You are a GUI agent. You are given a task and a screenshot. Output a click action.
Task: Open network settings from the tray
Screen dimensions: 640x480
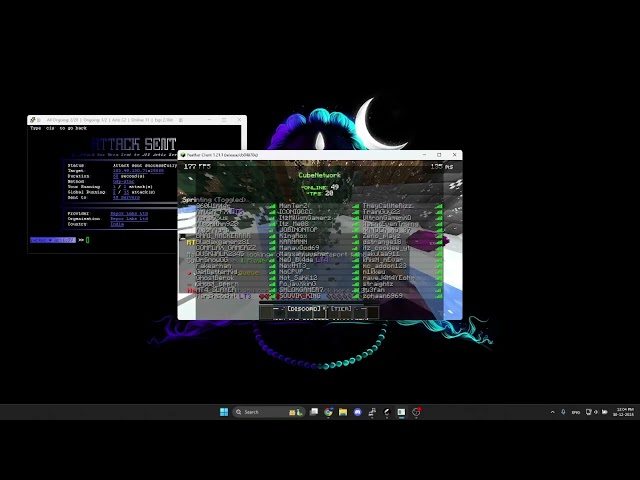tap(588, 412)
